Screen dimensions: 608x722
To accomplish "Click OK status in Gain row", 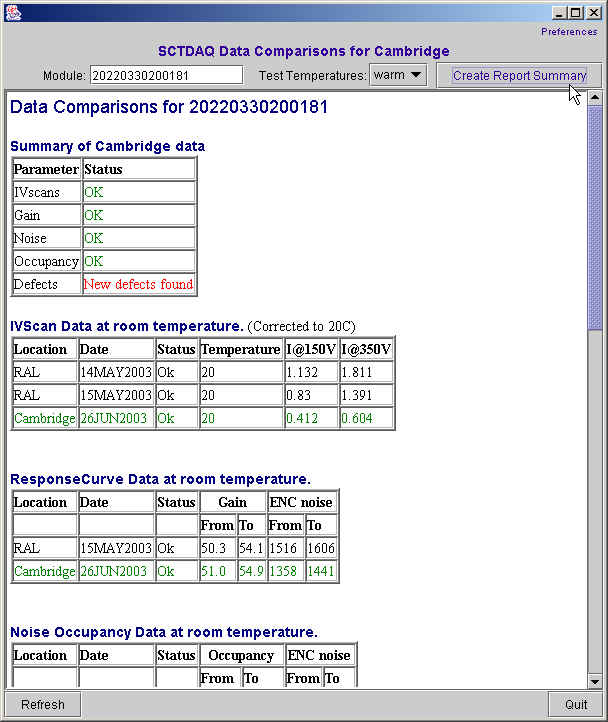I will [x=94, y=215].
